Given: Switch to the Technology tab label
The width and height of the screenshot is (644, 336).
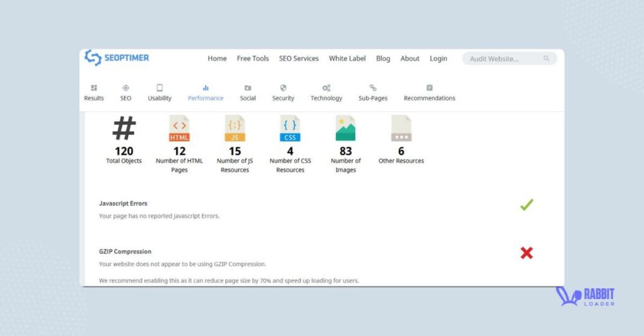Looking at the screenshot, I should (x=326, y=98).
